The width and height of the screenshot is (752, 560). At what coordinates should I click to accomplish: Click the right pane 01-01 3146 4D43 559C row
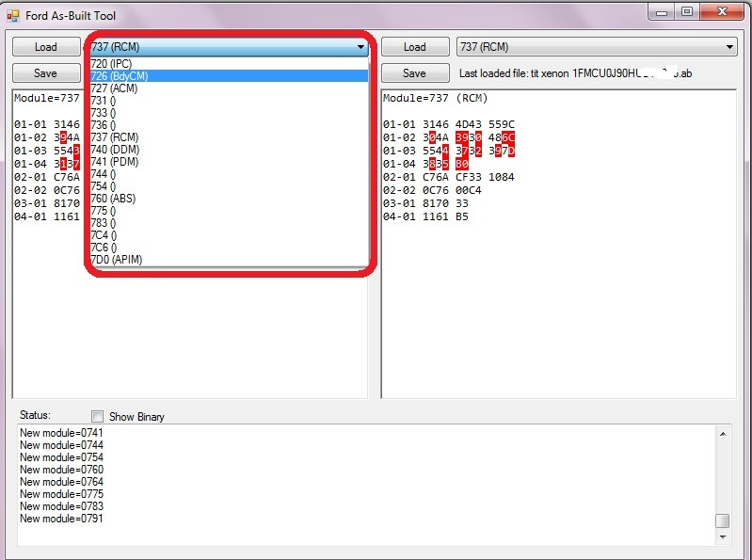[448, 124]
